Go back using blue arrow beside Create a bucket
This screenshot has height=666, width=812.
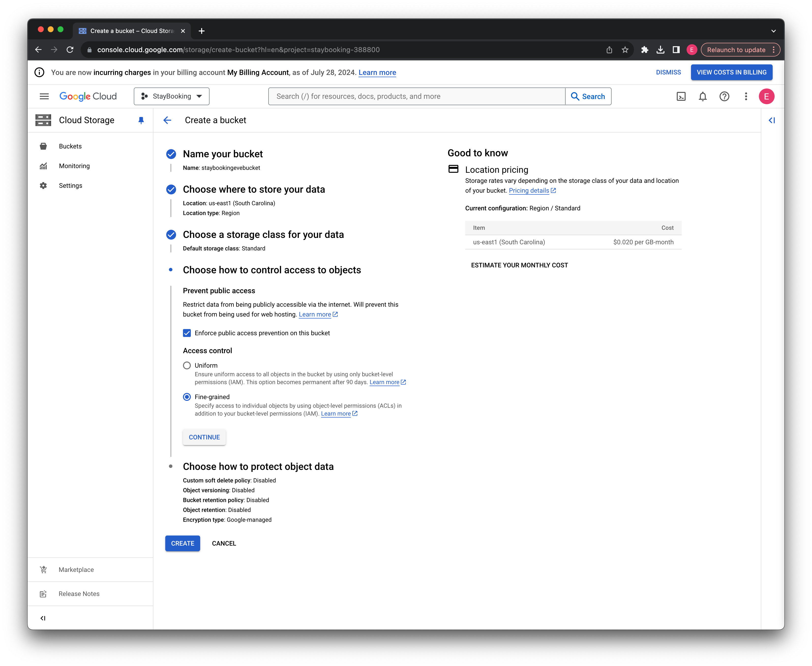pos(167,120)
